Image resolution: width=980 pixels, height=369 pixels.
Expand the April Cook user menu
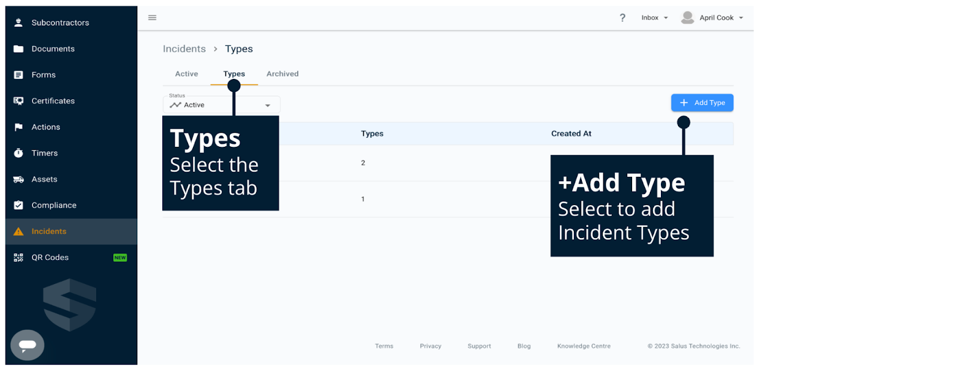pyautogui.click(x=712, y=18)
